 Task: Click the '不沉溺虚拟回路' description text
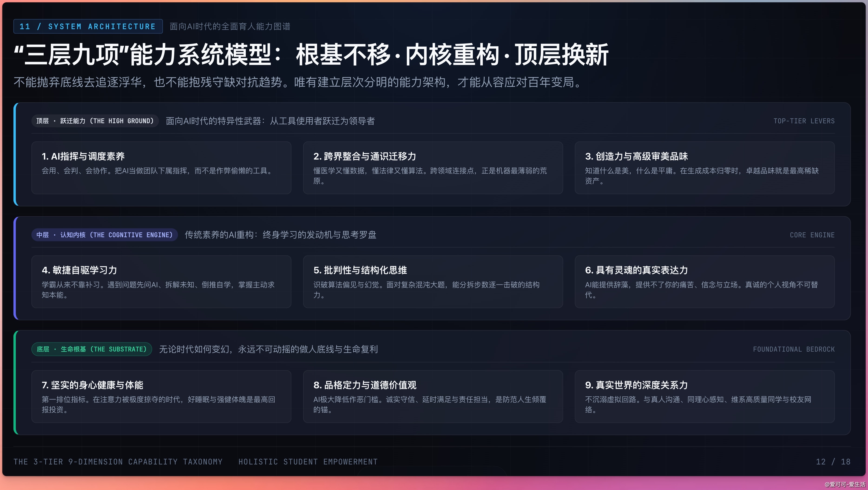tap(698, 405)
